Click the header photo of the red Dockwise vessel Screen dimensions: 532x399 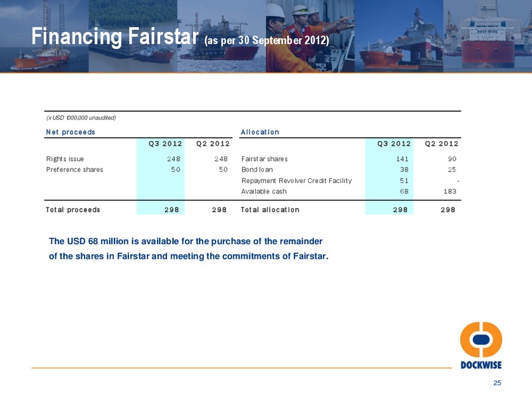coord(487,36)
